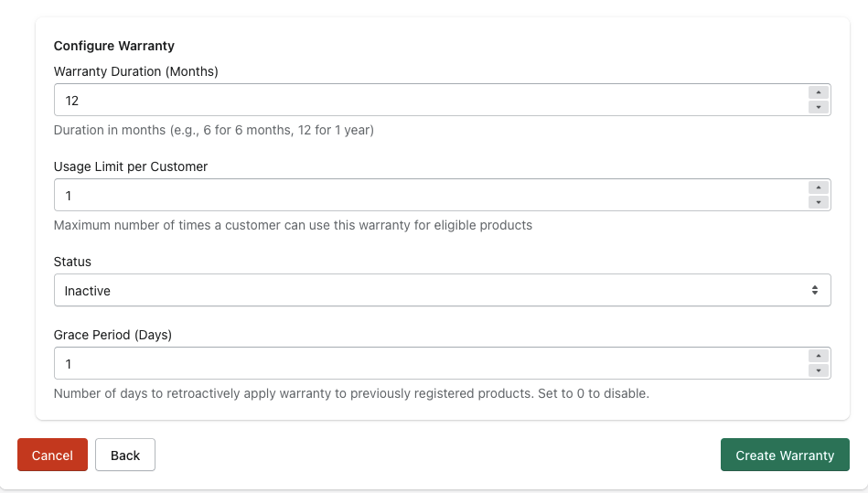This screenshot has height=493, width=868.
Task: Click into the Usage Limit per Customer field
Action: 430,195
